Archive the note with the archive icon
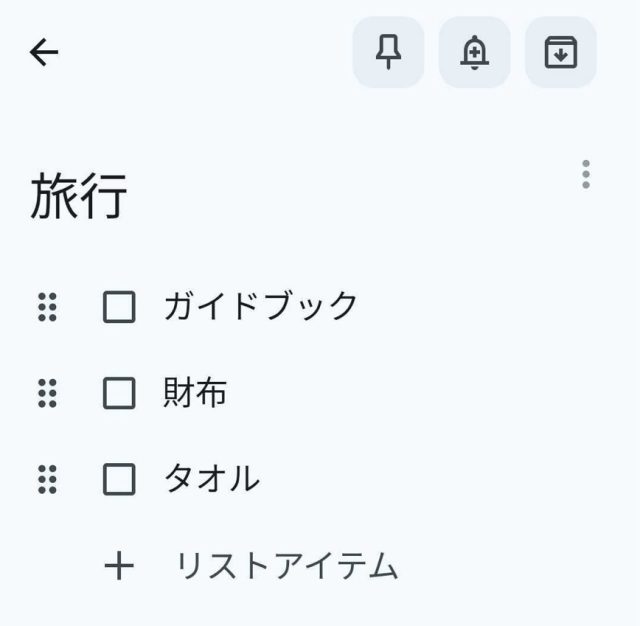The width and height of the screenshot is (640, 626). [x=561, y=52]
